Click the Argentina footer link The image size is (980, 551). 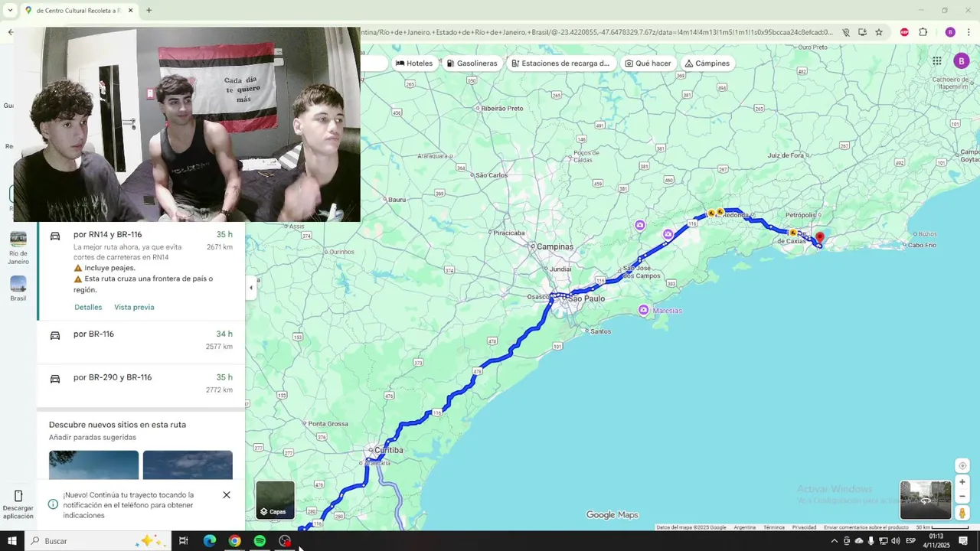744,527
